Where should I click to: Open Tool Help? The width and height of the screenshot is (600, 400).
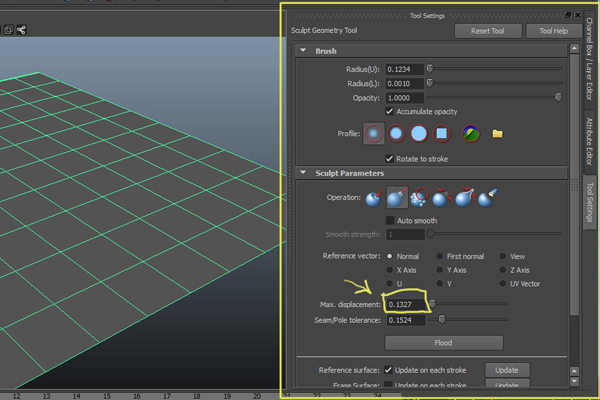554,31
